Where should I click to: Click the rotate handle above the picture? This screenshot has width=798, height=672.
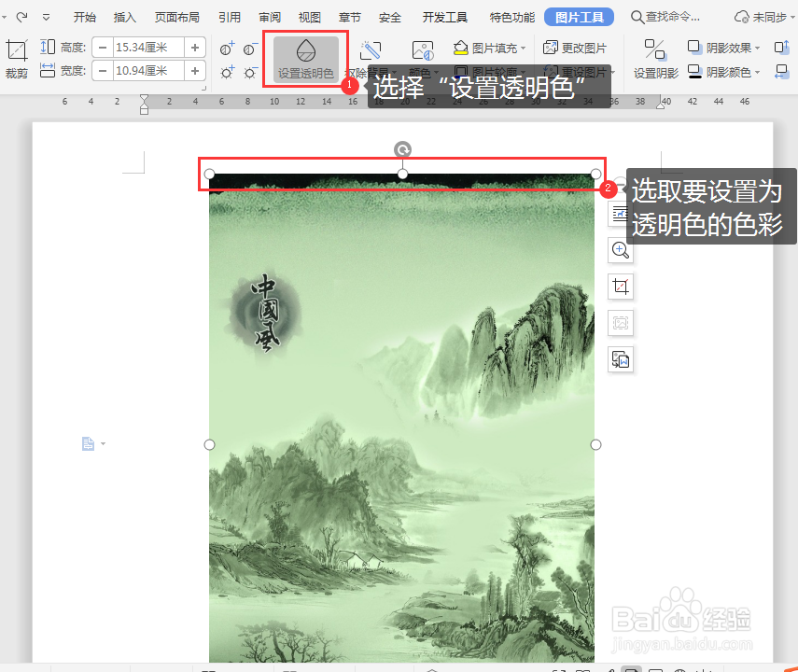tap(402, 149)
